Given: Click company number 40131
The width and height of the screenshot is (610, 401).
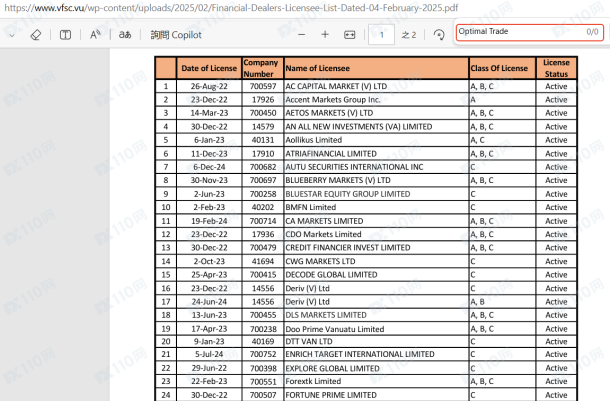Looking at the screenshot, I should pyautogui.click(x=263, y=140).
